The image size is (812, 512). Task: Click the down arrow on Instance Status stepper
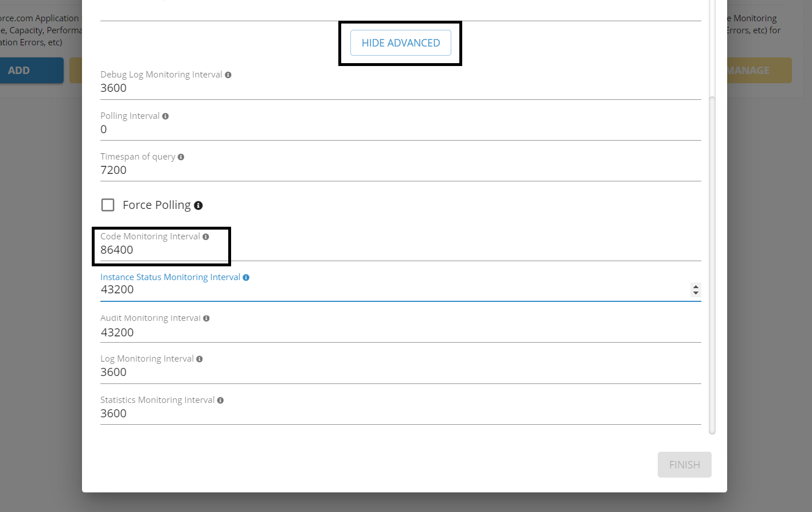point(696,293)
